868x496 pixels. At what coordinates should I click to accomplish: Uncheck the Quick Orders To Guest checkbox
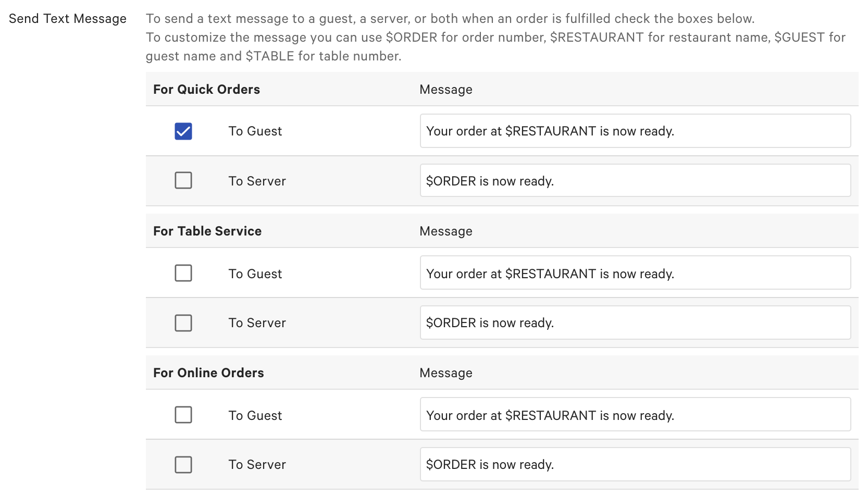click(183, 131)
